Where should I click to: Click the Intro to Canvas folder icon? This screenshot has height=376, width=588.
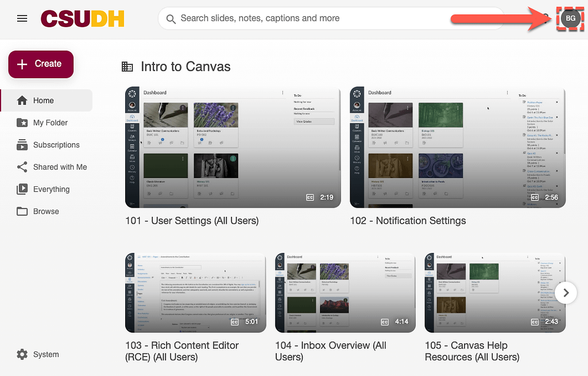pos(127,67)
